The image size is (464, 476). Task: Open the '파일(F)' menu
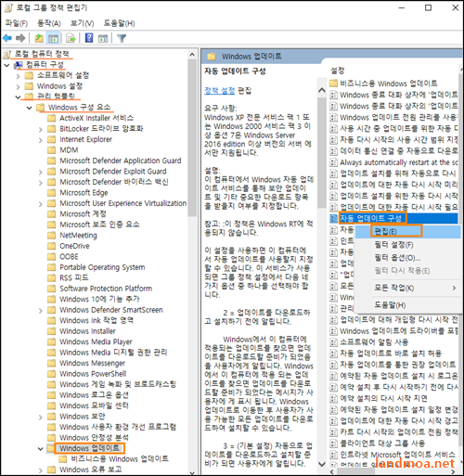click(17, 23)
